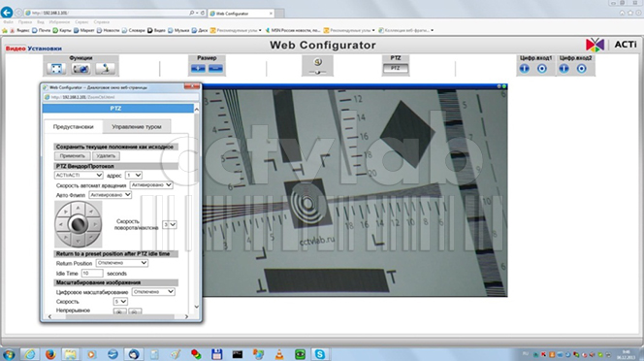Click the plus icon under Размер
The image size is (644, 361).
(x=198, y=69)
